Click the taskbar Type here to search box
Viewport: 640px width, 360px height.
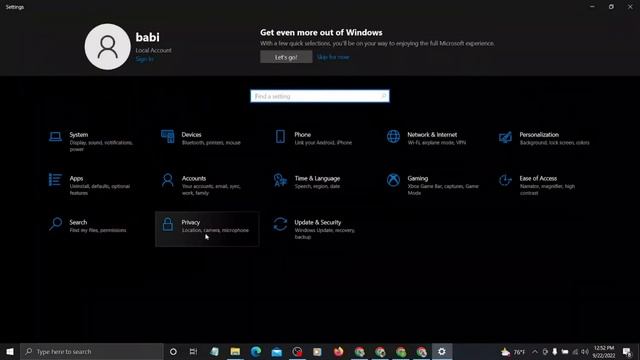pyautogui.click(x=92, y=351)
